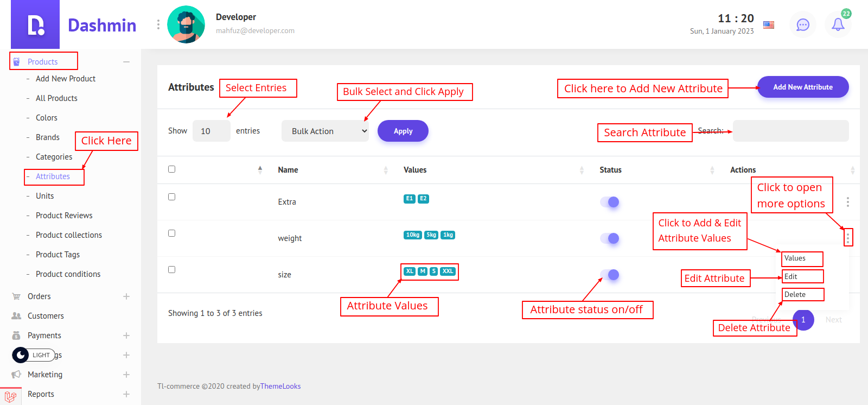Check the Extra attribute row checkbox
The image size is (868, 405).
point(171,197)
